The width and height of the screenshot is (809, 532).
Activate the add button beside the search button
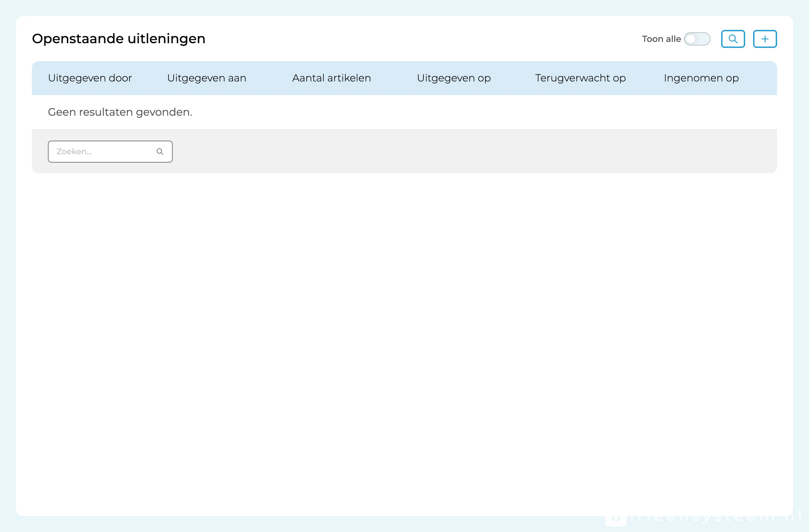coord(764,39)
